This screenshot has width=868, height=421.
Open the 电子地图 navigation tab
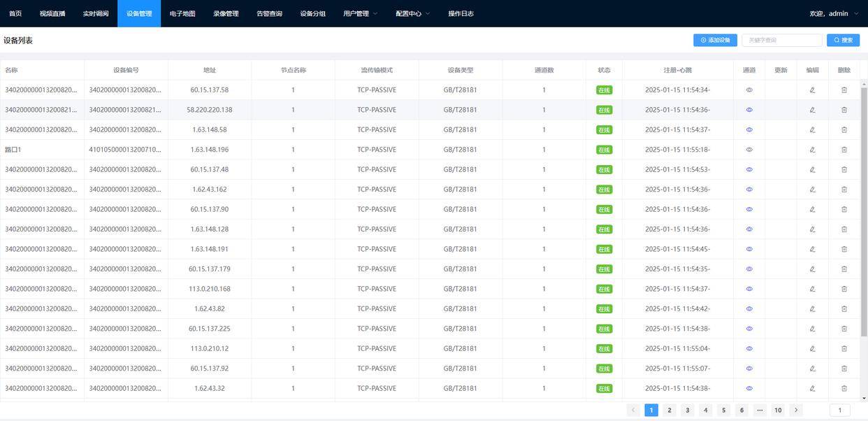tap(182, 13)
